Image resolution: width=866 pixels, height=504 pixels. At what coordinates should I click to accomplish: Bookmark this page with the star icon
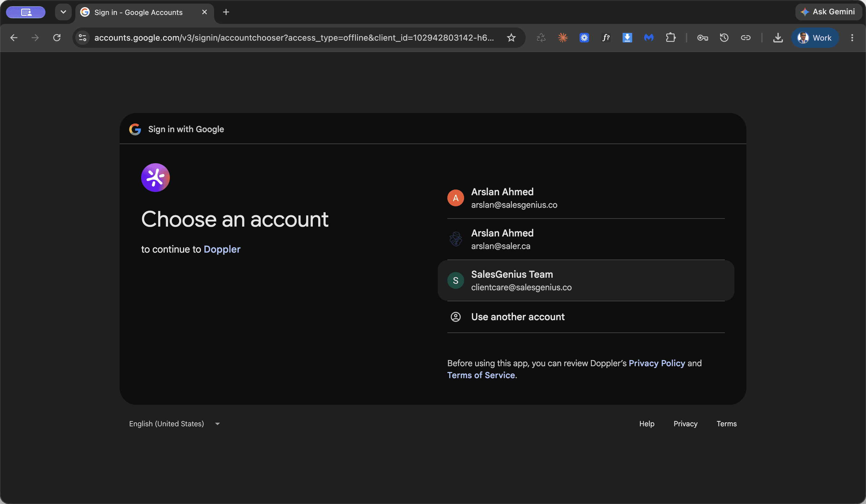tap(511, 38)
